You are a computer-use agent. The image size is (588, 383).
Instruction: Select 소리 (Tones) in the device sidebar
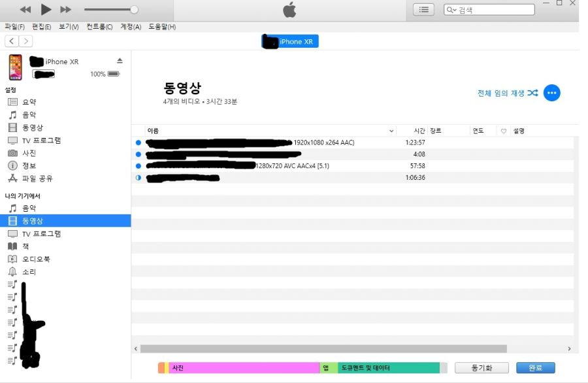coord(29,273)
